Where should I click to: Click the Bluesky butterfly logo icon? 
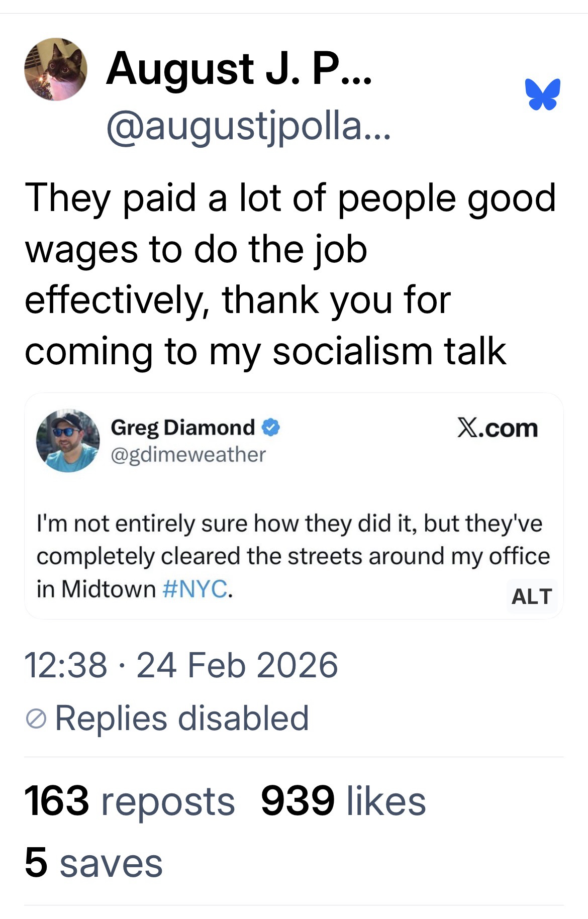(542, 94)
